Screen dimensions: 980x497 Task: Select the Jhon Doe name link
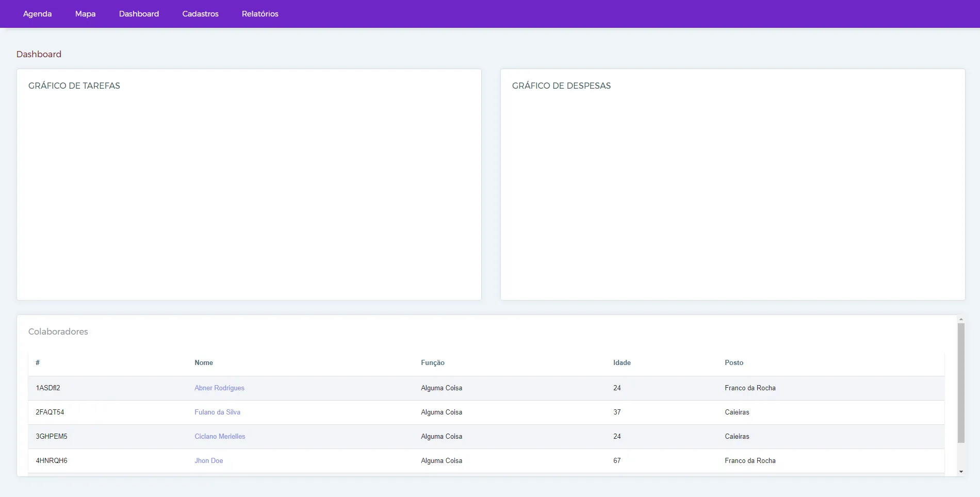[x=208, y=461]
